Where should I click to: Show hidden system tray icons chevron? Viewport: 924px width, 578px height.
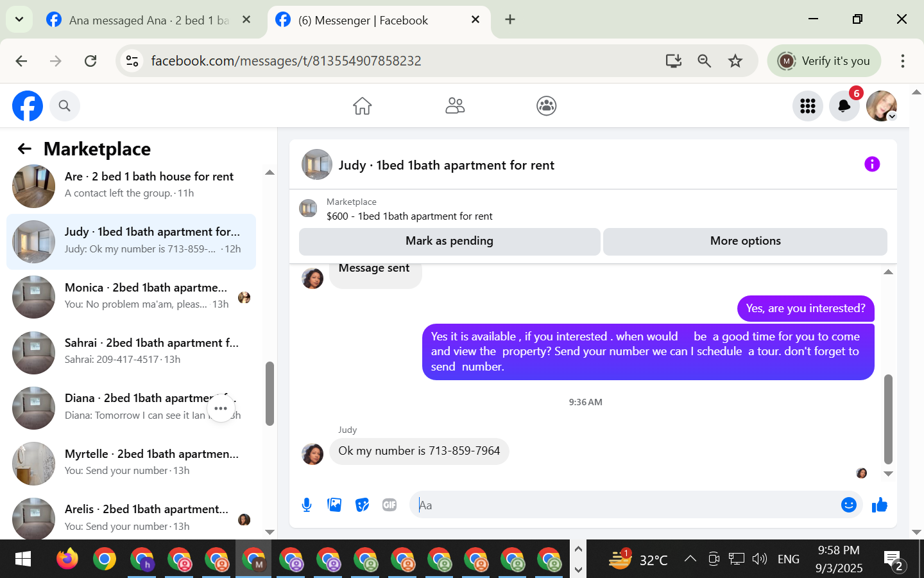pos(690,559)
